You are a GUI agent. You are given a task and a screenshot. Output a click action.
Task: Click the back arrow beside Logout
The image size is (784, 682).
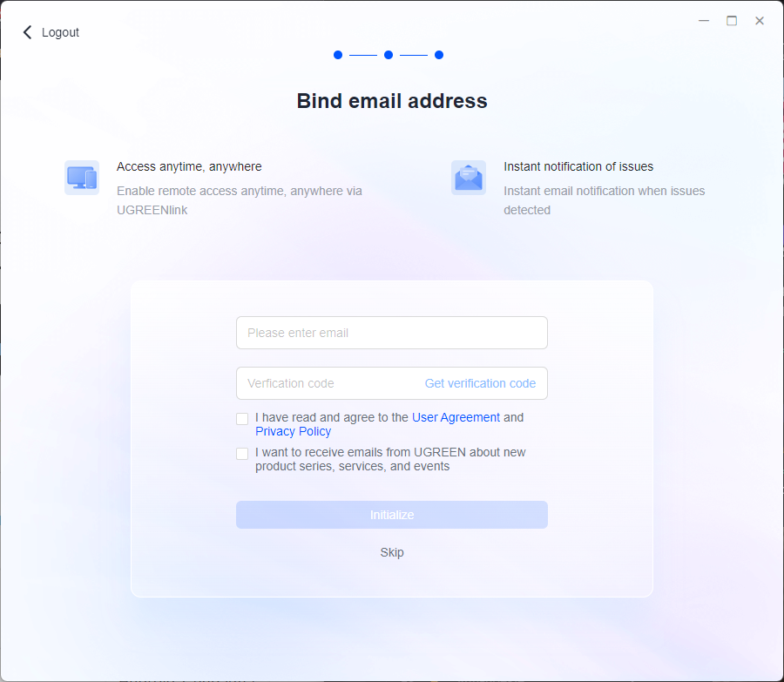pyautogui.click(x=27, y=32)
